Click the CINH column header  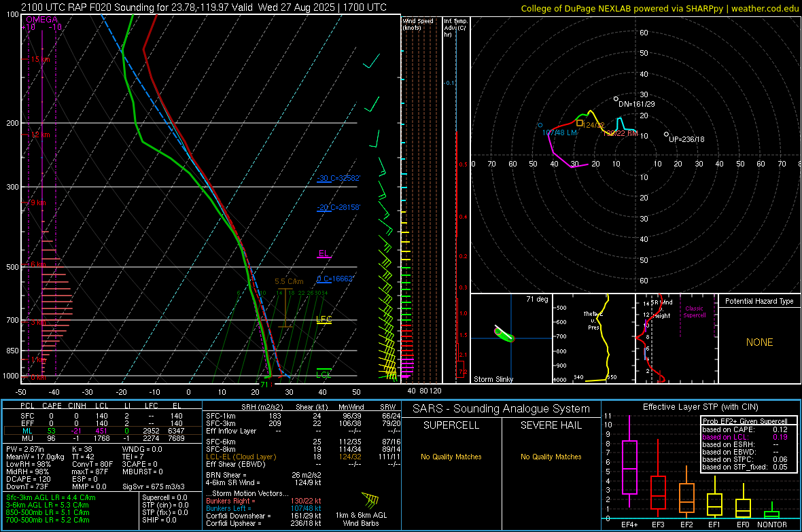(77, 406)
